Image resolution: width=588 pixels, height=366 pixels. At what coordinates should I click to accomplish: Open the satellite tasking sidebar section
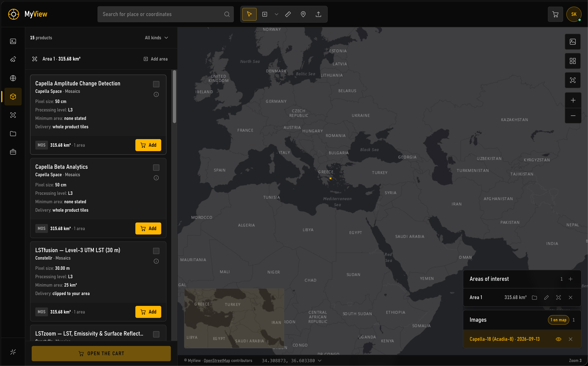pos(13,59)
